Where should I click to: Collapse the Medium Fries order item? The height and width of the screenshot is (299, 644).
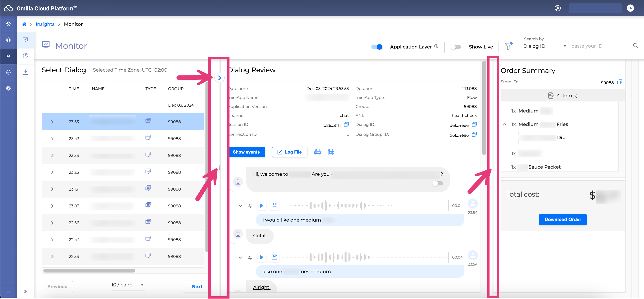[505, 124]
